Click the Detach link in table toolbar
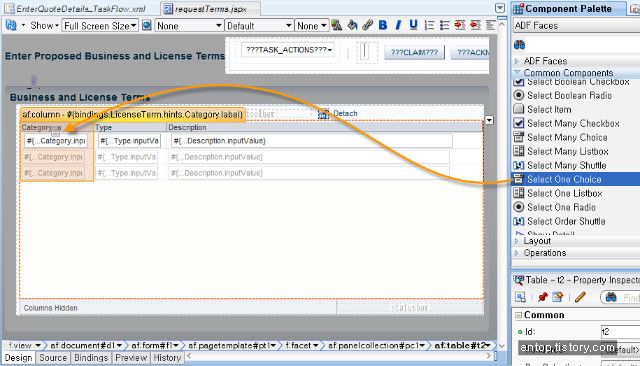Image resolution: width=640 pixels, height=366 pixels. tap(345, 113)
